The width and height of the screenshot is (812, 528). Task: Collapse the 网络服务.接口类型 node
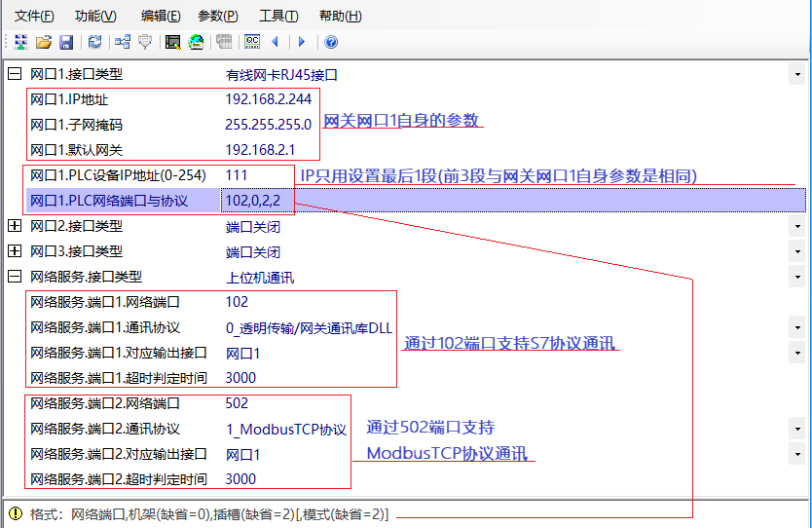[x=15, y=277]
